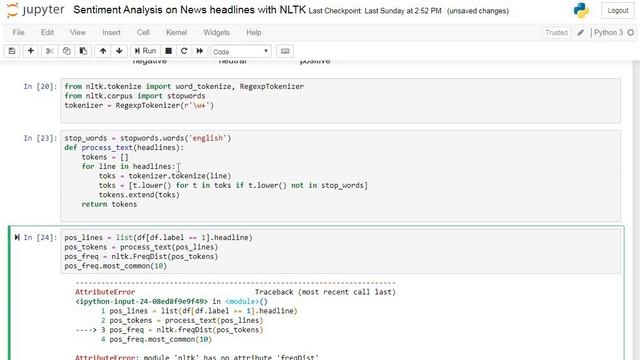
Task: Insert a cell below with plus icon
Action: (31, 51)
